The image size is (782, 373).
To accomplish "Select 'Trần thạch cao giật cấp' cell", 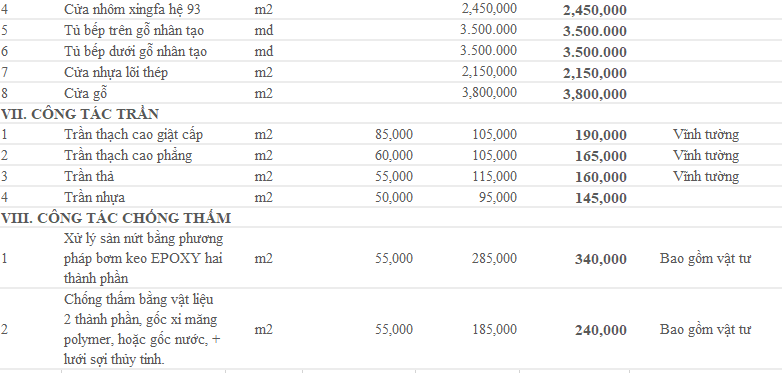I will pos(133,135).
